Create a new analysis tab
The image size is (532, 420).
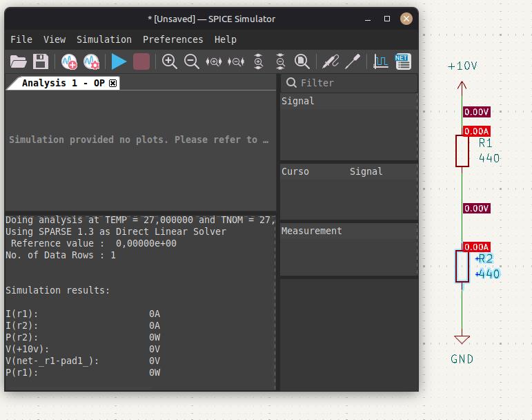[x=69, y=61]
